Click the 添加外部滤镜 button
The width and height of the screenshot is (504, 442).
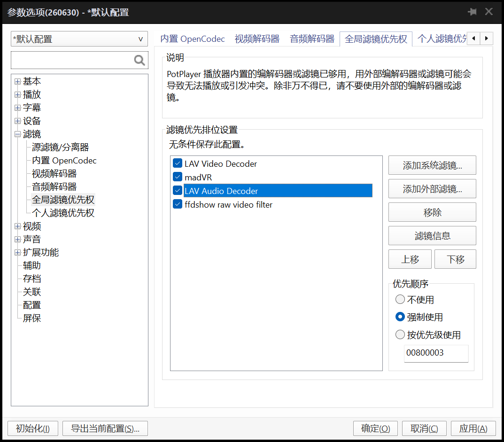click(x=432, y=189)
